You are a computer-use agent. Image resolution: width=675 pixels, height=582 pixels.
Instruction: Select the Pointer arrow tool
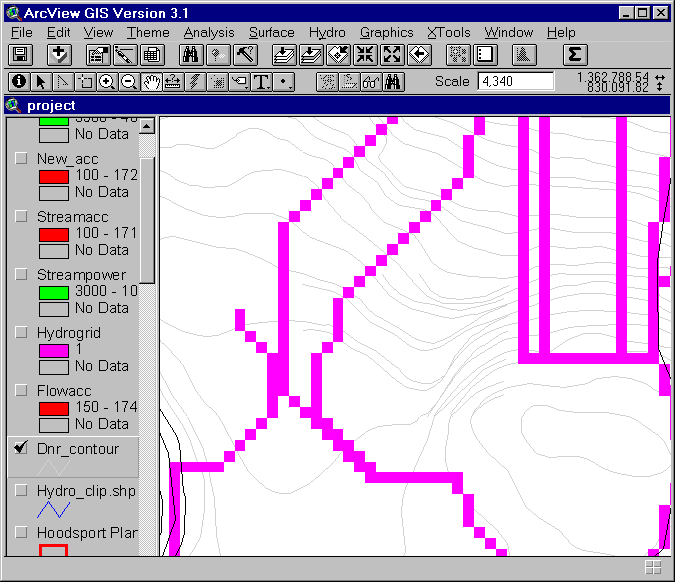pyautogui.click(x=41, y=81)
